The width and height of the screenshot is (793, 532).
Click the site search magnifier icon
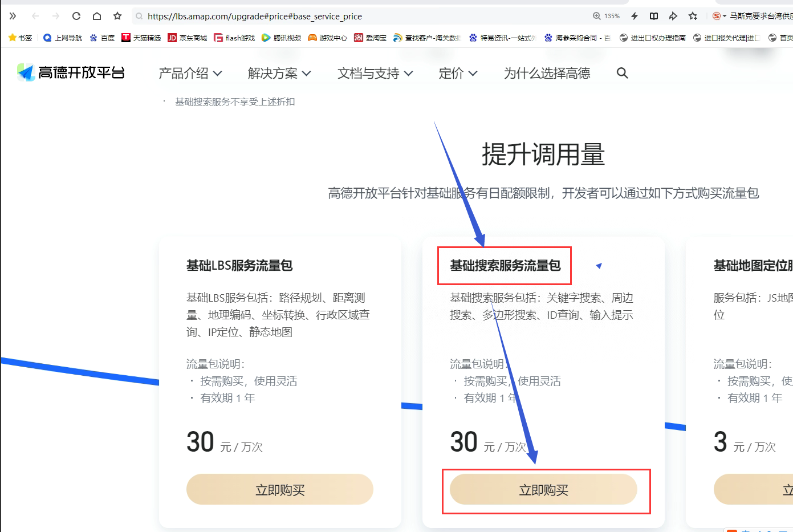pos(623,73)
